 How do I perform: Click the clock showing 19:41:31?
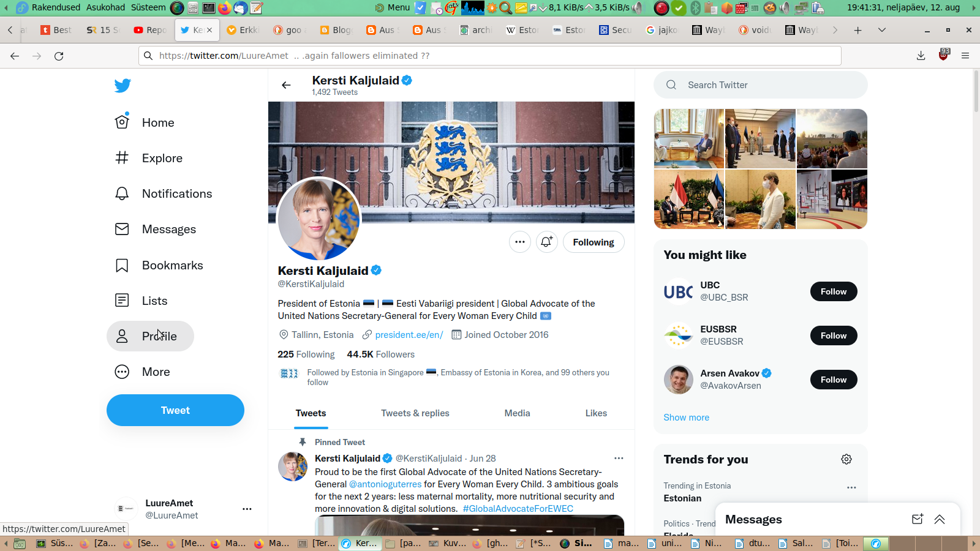click(903, 7)
